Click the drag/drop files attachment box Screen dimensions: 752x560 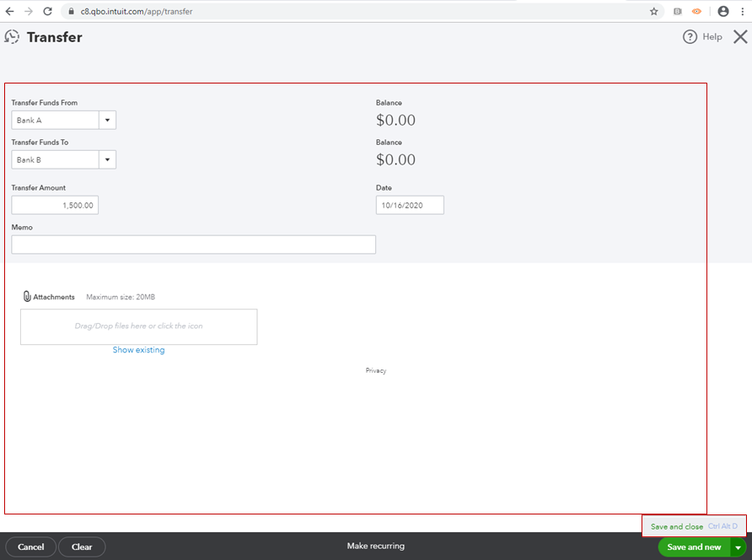tap(138, 326)
